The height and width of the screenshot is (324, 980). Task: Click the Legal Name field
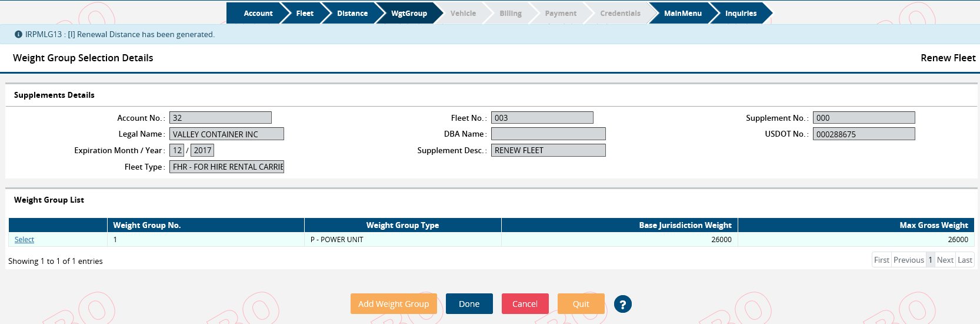coord(226,134)
